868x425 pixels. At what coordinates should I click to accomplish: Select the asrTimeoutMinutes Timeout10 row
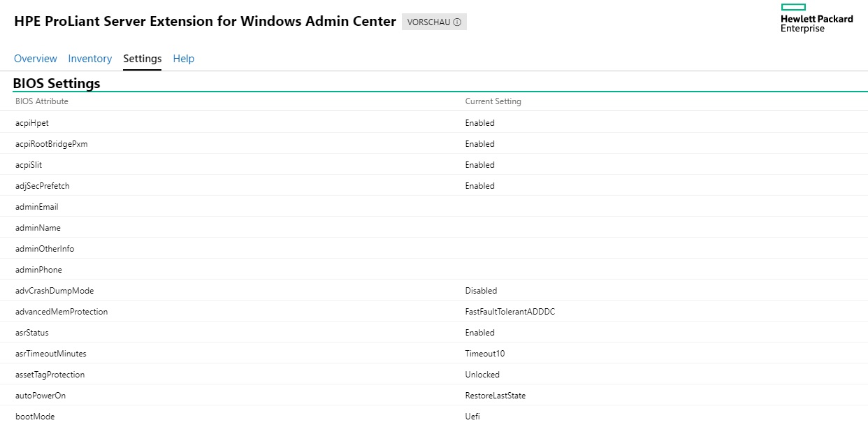click(x=484, y=354)
